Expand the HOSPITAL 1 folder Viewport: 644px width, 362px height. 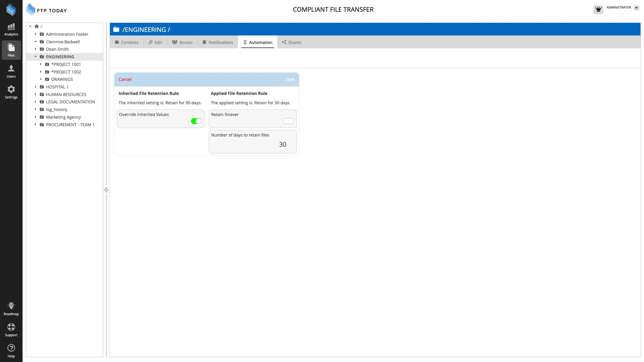(35, 87)
